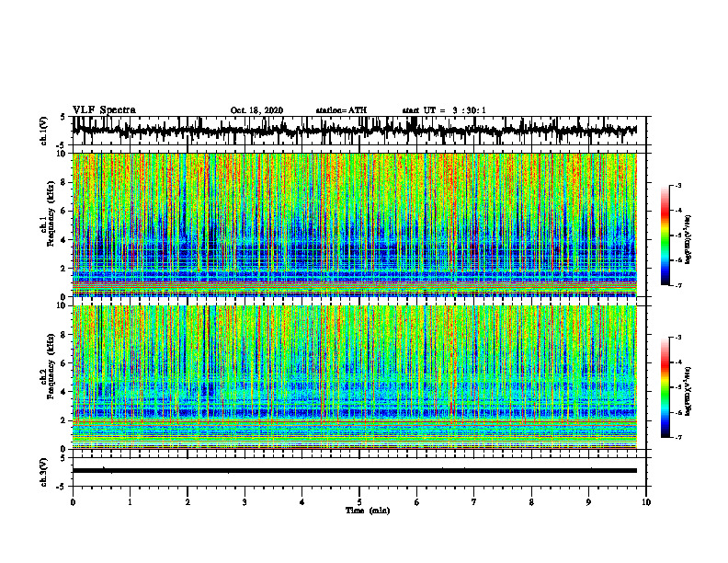The height and width of the screenshot is (563, 728).
Task: Click the 0 tick on the Time axis
Action: tap(73, 502)
